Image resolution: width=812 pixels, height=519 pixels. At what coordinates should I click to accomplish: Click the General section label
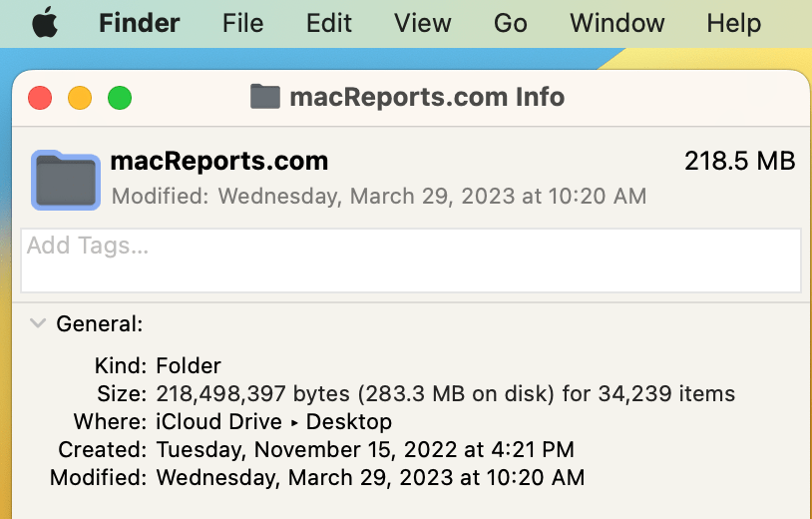point(100,324)
